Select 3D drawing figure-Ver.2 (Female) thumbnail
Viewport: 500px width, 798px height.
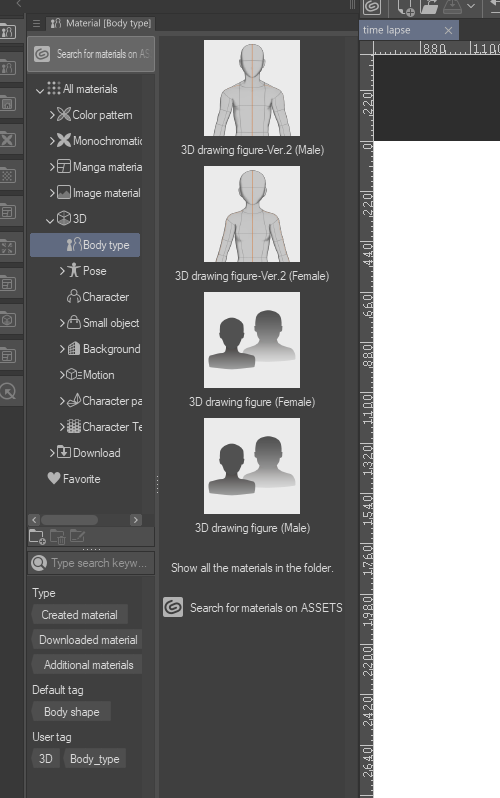click(252, 214)
